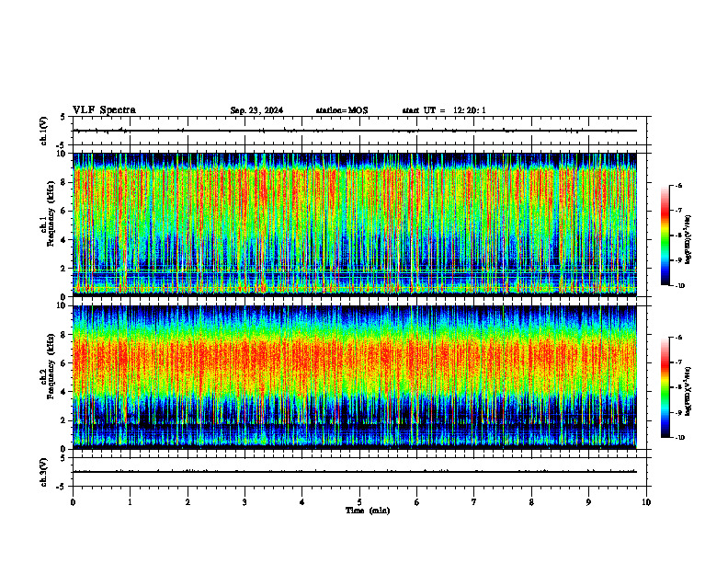Click time axis tick label "4"
Image resolution: width=728 pixels, height=563 pixels.
(x=302, y=502)
